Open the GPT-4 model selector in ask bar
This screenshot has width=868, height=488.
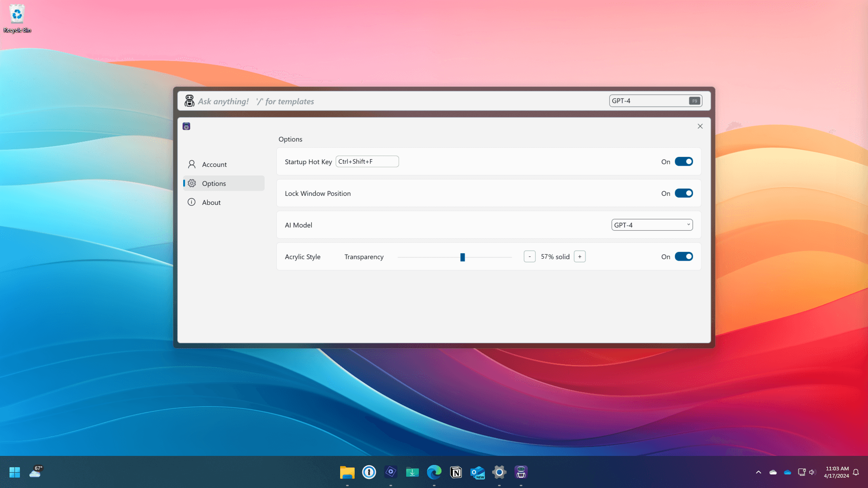655,101
